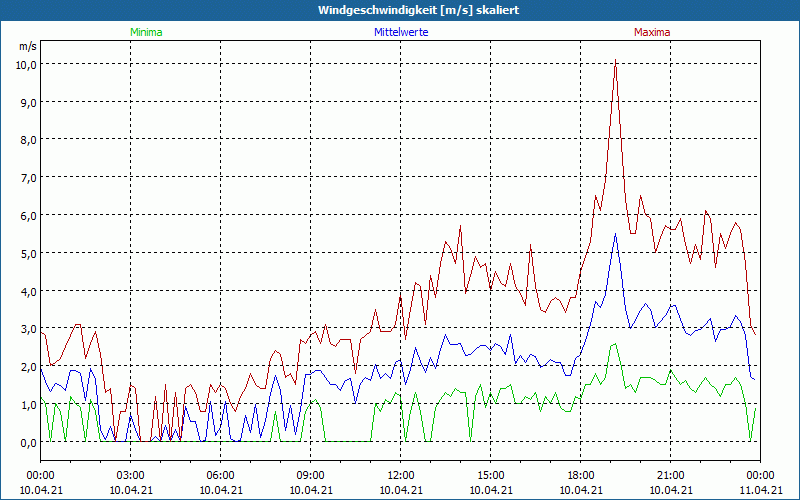Click the '3,0' y-axis value

pos(29,329)
